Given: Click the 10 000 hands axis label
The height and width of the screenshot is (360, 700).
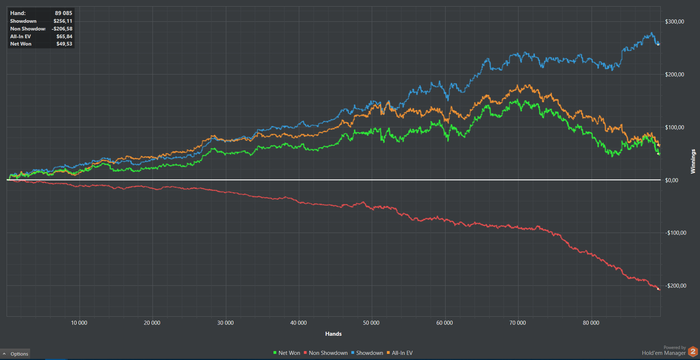Looking at the screenshot, I should pyautogui.click(x=79, y=322).
